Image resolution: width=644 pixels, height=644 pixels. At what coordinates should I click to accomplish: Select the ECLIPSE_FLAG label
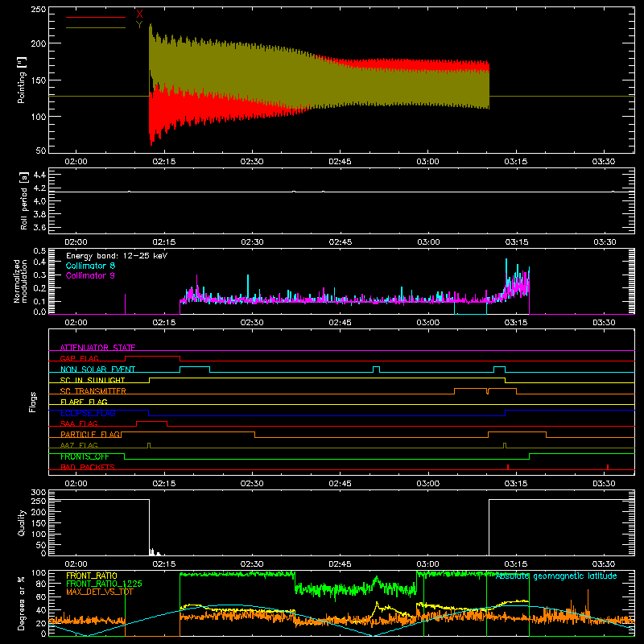[x=88, y=413]
